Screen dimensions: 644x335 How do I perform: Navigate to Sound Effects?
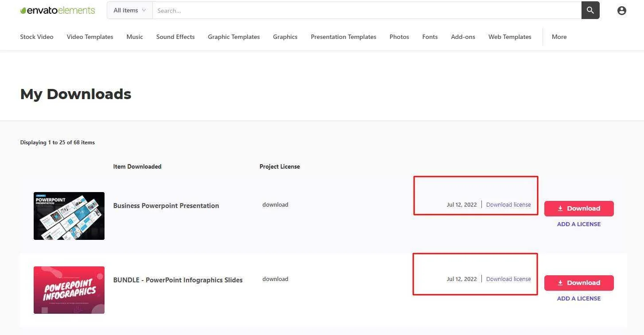(175, 37)
